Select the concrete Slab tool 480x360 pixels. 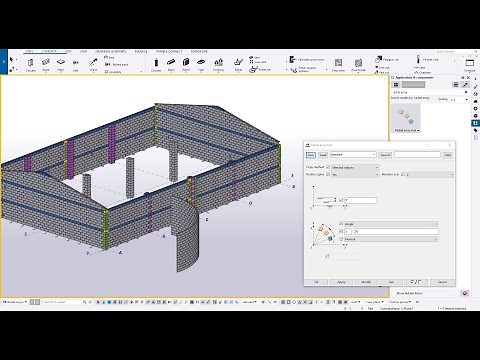[x=201, y=65]
